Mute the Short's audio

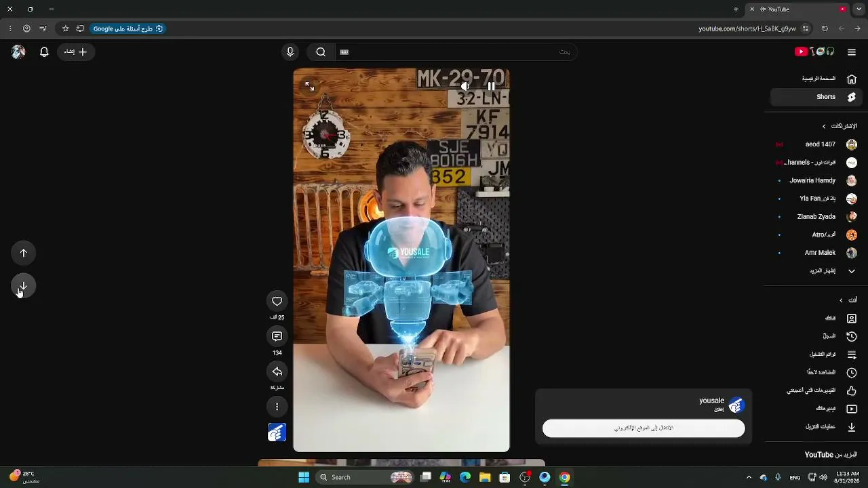(465, 86)
